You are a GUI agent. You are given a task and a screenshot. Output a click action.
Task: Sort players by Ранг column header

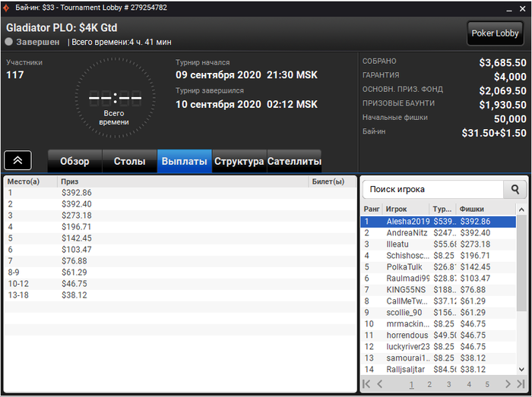(x=372, y=209)
